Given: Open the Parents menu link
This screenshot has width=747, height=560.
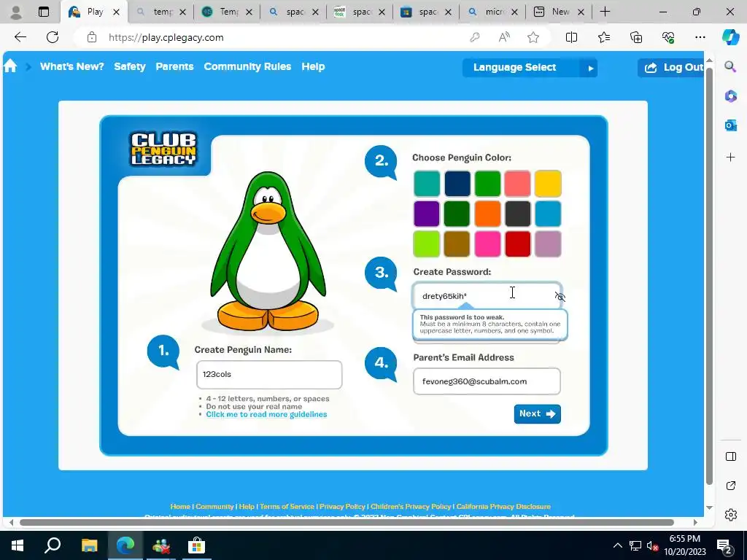Looking at the screenshot, I should point(174,66).
